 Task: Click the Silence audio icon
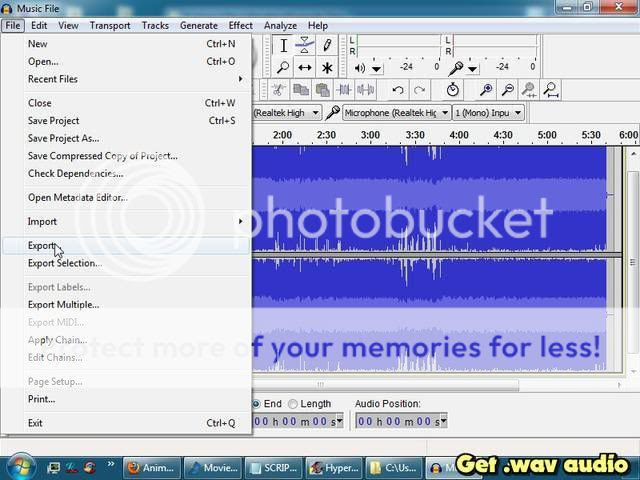coord(365,90)
